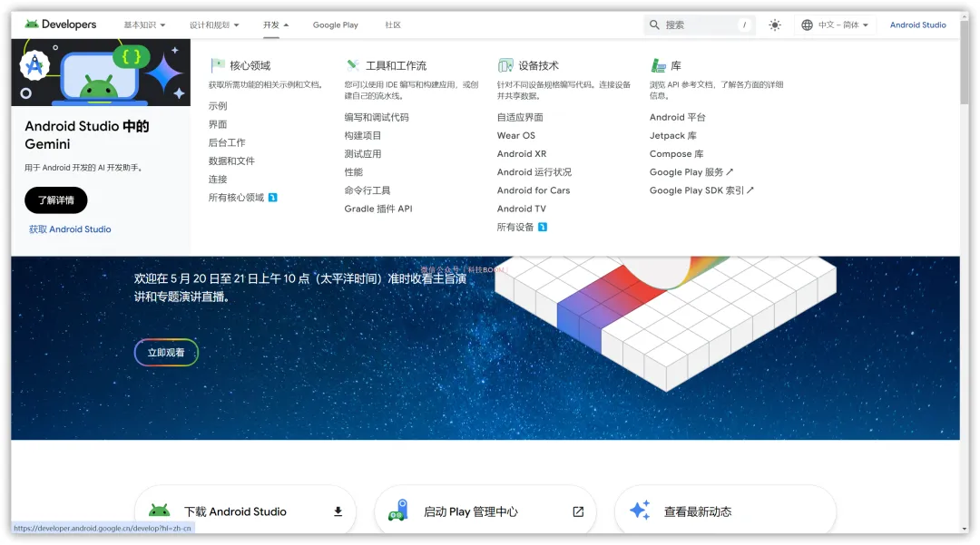980x545 pixels.
Task: Expand the 基本知识 menu
Action: pyautogui.click(x=144, y=25)
